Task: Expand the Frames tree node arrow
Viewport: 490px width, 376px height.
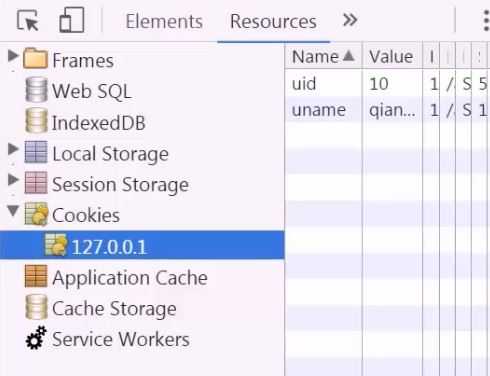Action: click(13, 56)
